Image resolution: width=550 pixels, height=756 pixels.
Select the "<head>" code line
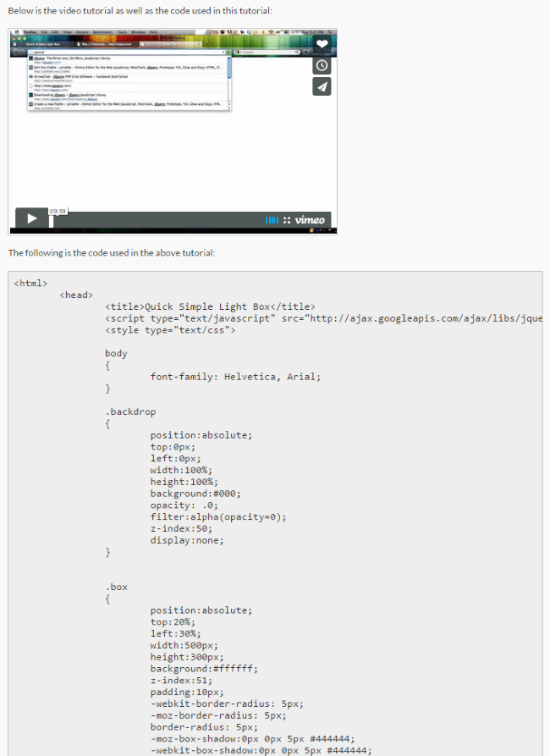coord(76,295)
